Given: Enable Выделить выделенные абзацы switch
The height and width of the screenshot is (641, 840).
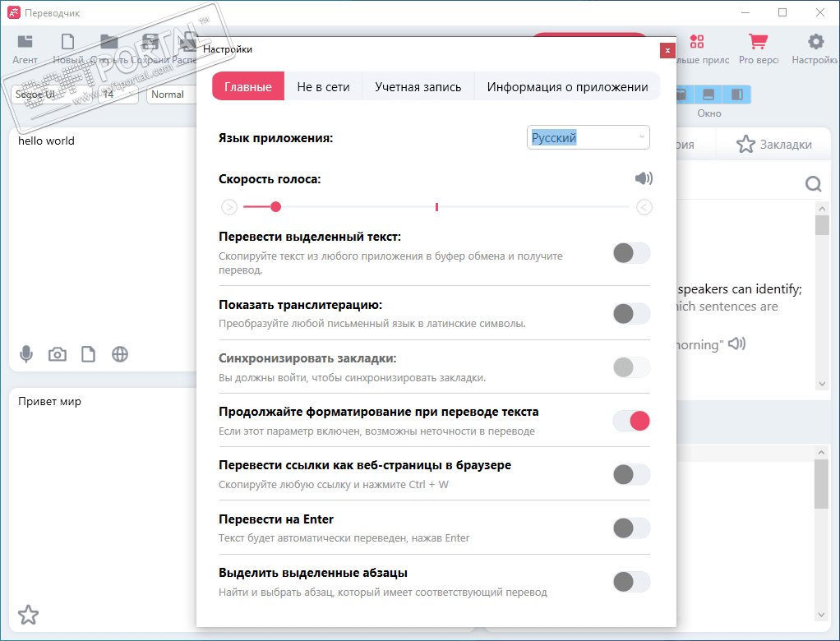Looking at the screenshot, I should (x=631, y=582).
